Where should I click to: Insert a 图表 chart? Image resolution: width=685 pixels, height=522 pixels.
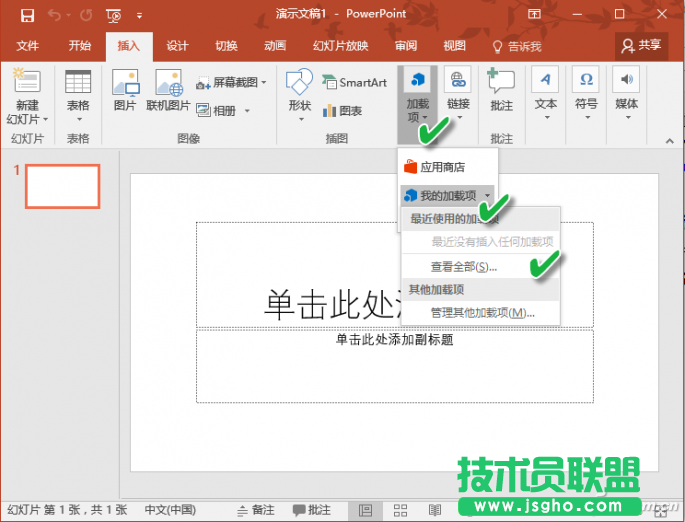342,111
